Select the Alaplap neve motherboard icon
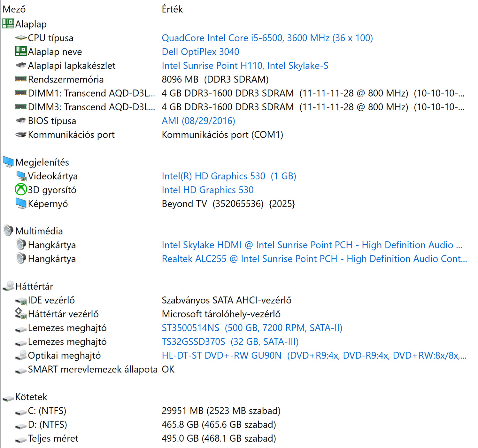Screen dimensions: 478x448 (21, 51)
